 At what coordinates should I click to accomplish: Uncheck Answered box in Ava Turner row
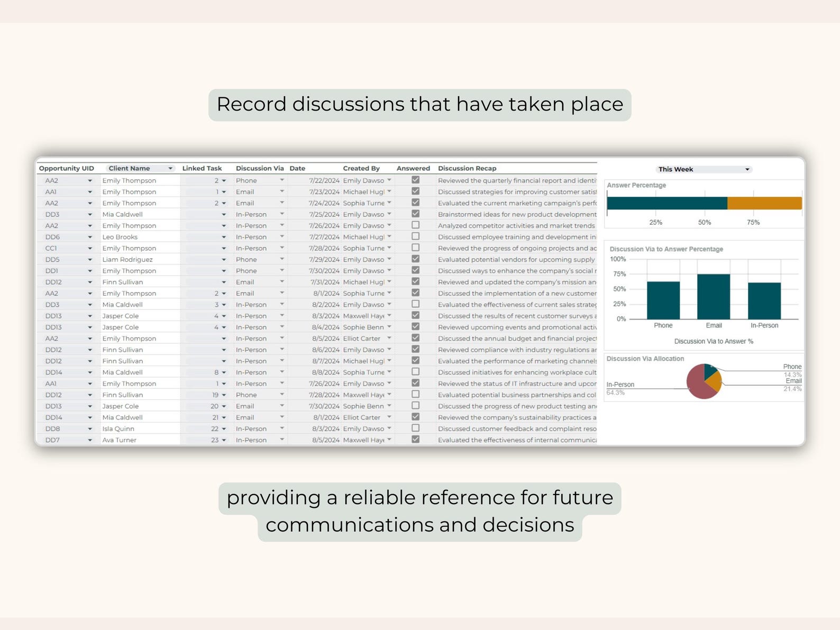[x=416, y=440]
